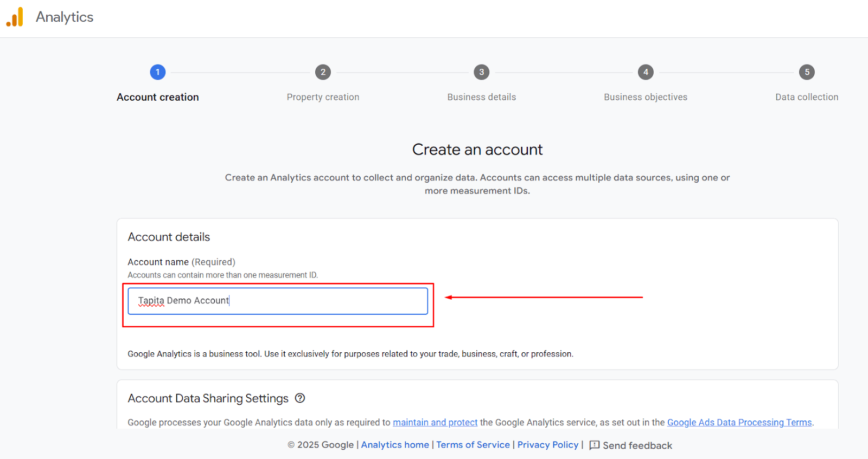Go to Property creation step label

323,97
